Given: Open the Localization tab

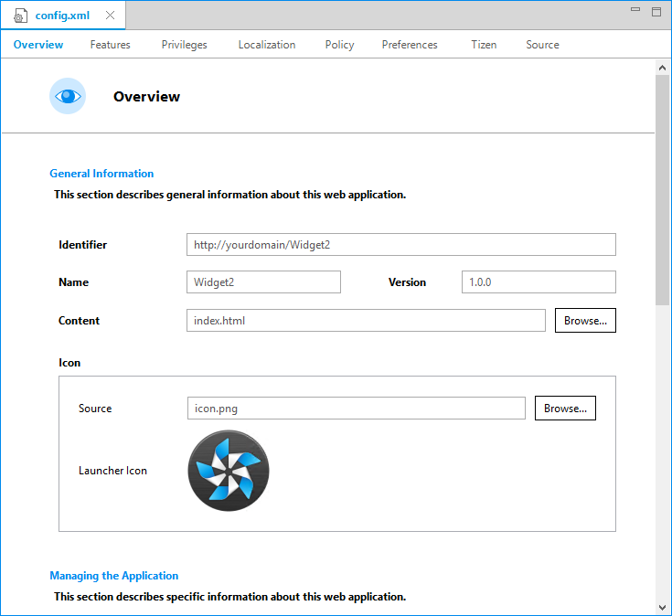Looking at the screenshot, I should (267, 45).
